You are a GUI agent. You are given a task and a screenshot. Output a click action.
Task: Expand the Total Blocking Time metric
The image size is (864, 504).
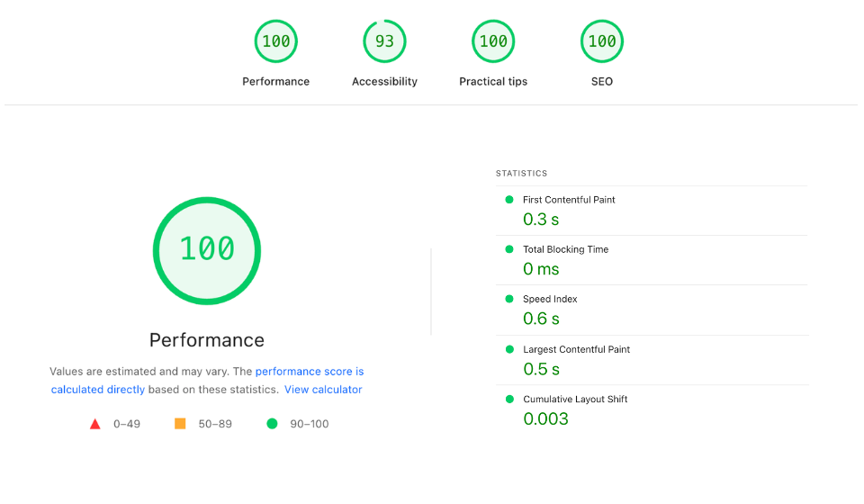tap(652, 260)
